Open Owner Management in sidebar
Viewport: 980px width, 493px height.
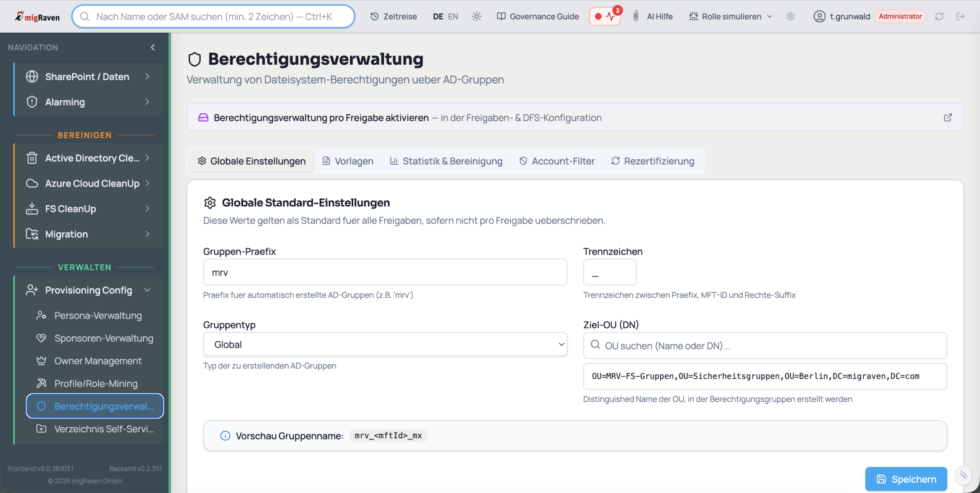point(98,361)
